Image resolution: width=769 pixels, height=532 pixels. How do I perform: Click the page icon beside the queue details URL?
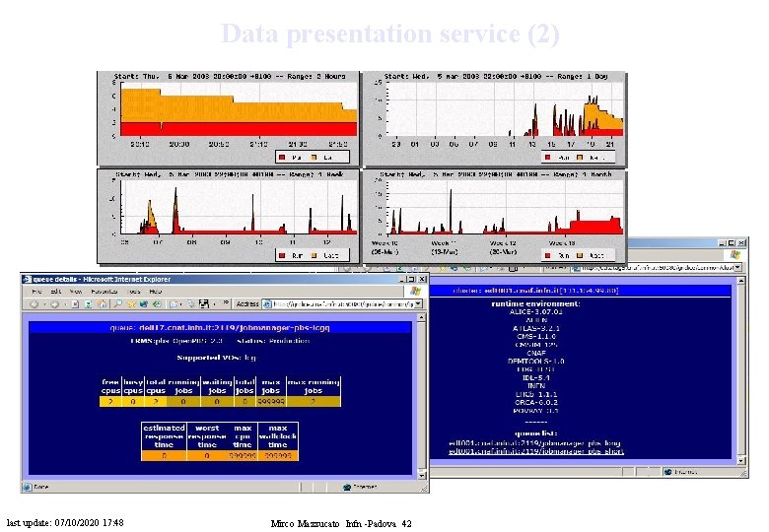pos(267,304)
